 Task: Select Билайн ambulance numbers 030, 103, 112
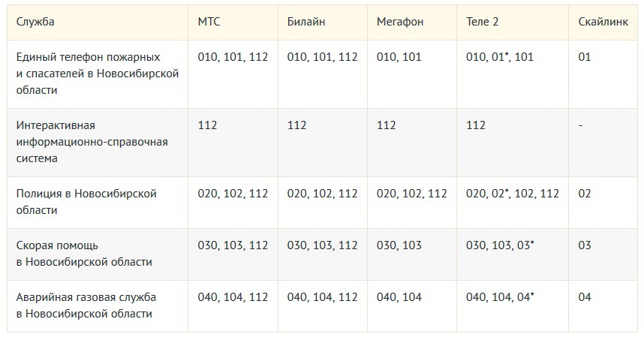(x=323, y=245)
